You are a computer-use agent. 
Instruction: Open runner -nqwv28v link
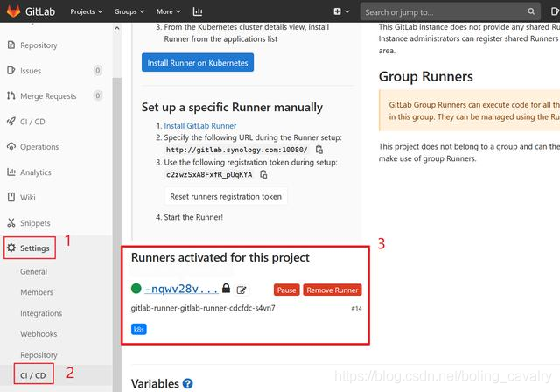click(x=181, y=289)
